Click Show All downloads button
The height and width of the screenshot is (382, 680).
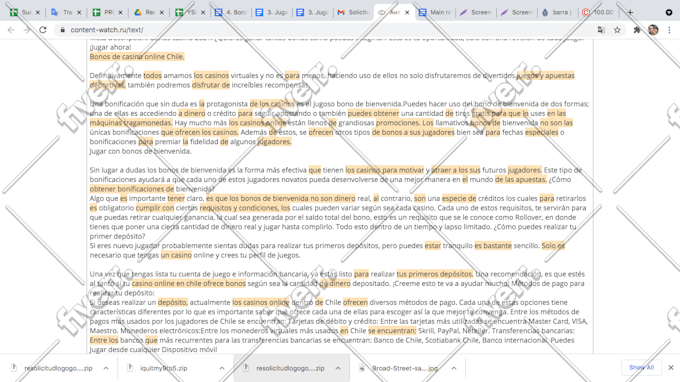641,367
